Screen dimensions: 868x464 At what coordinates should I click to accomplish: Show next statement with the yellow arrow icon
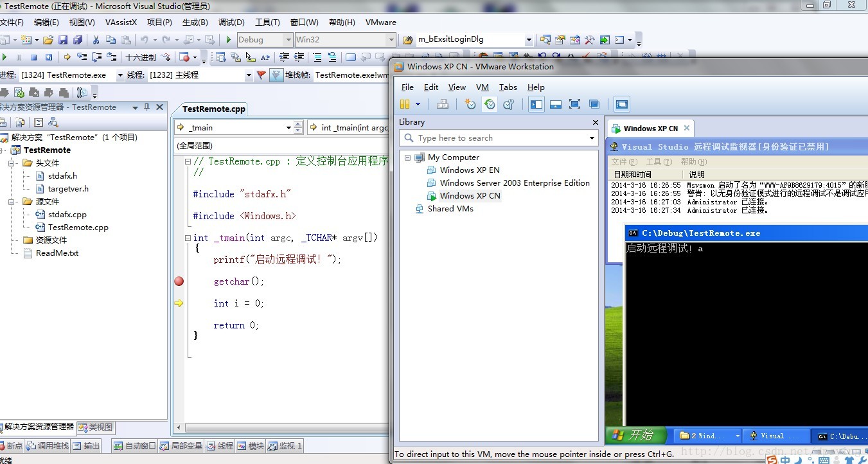click(67, 57)
